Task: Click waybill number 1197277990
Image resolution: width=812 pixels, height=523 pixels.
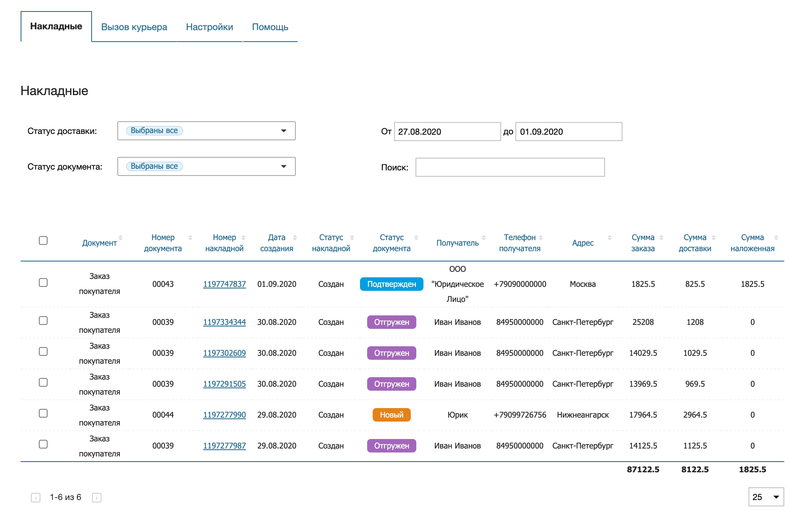Action: [x=224, y=415]
